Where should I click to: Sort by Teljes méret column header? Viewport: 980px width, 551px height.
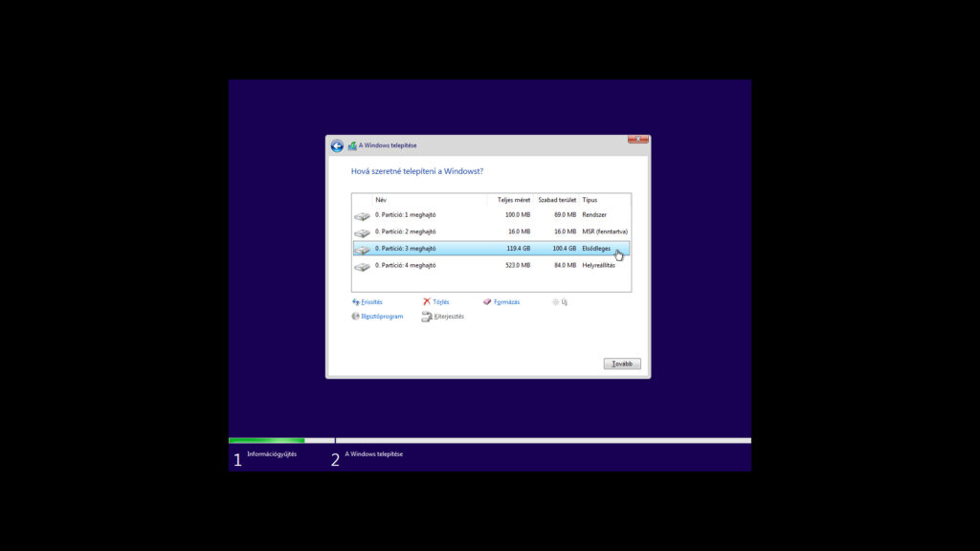(x=514, y=200)
